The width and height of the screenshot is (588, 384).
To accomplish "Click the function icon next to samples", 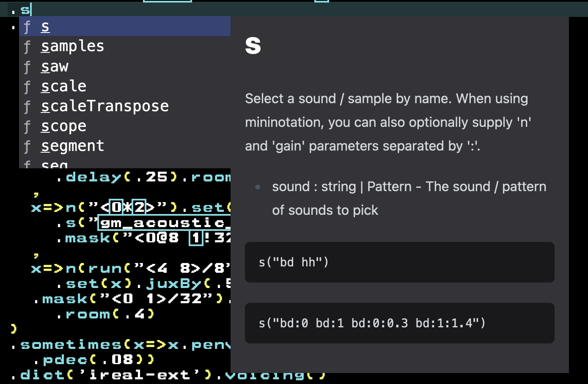I will [x=27, y=47].
